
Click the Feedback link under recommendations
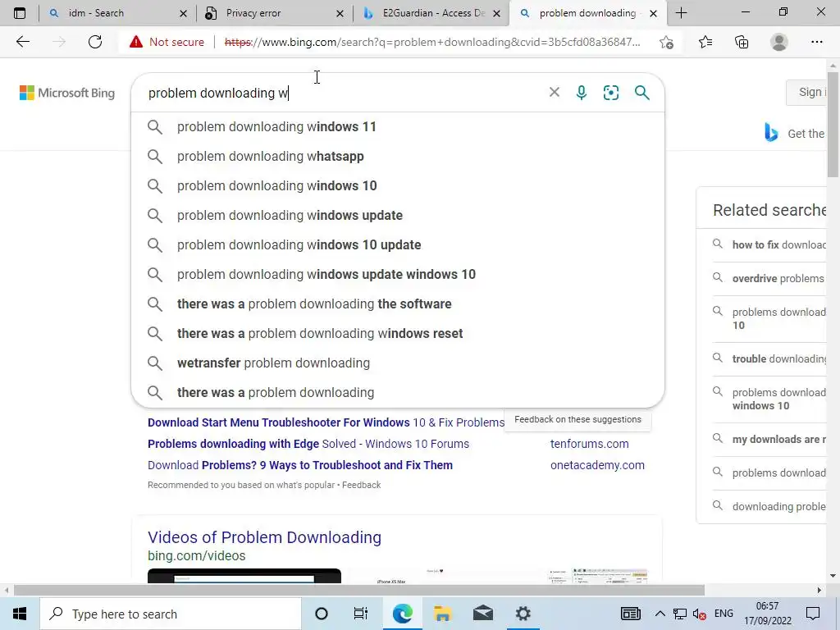(361, 485)
